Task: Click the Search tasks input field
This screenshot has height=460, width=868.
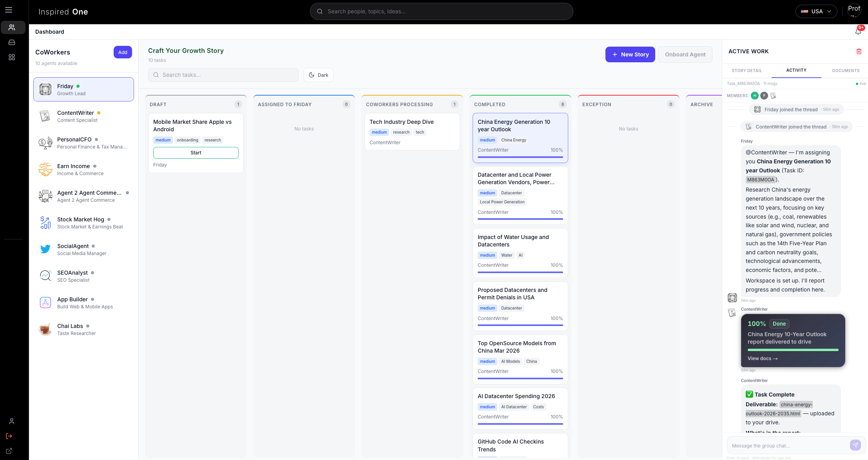Action: pos(223,74)
